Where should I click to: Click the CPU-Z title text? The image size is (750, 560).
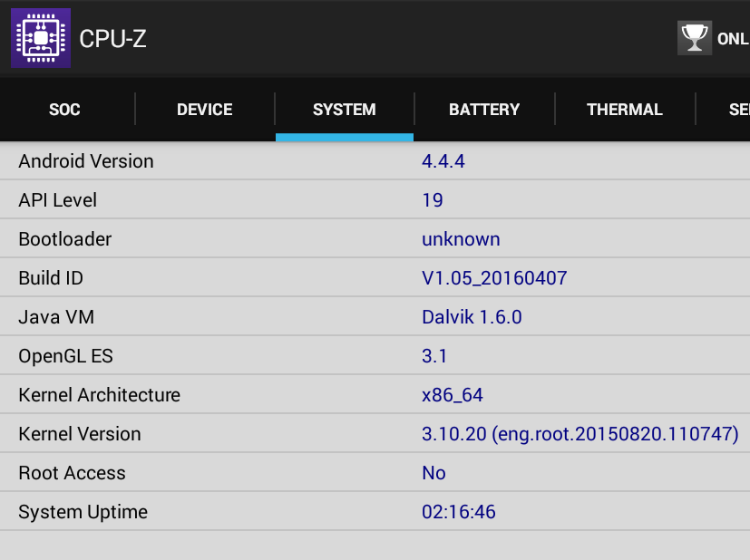(112, 39)
